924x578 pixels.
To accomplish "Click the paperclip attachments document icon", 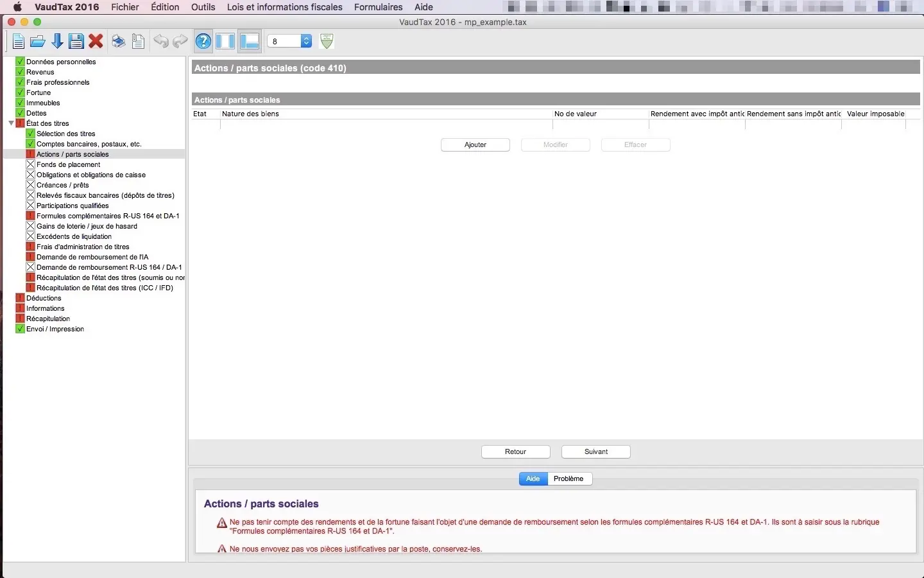I will pos(138,42).
